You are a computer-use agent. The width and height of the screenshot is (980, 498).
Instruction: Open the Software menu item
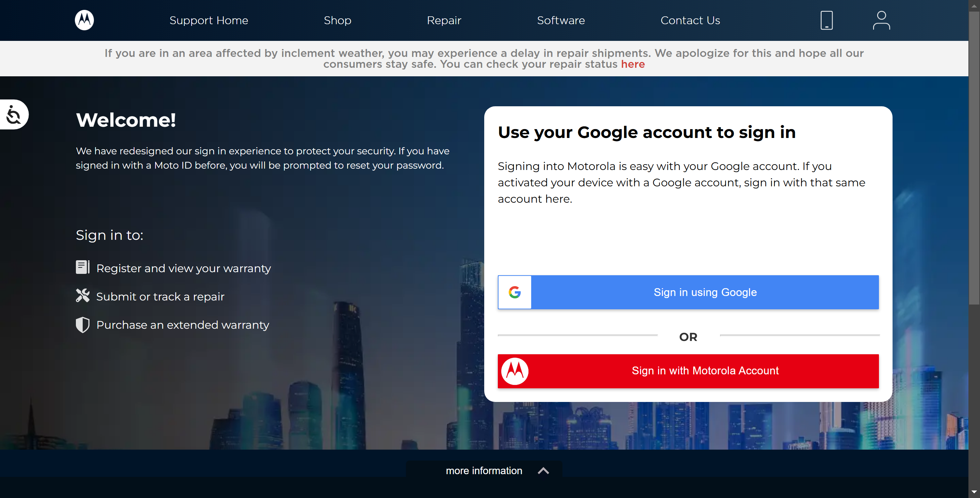[561, 20]
